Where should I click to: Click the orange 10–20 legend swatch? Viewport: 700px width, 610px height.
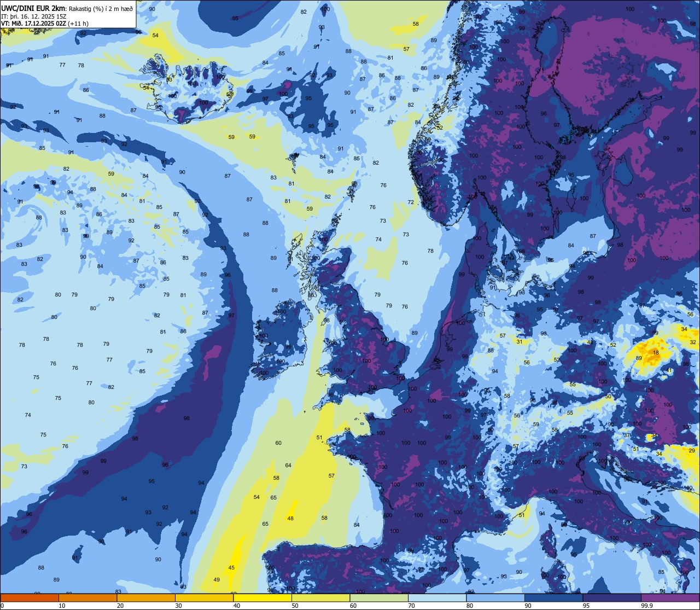87,597
